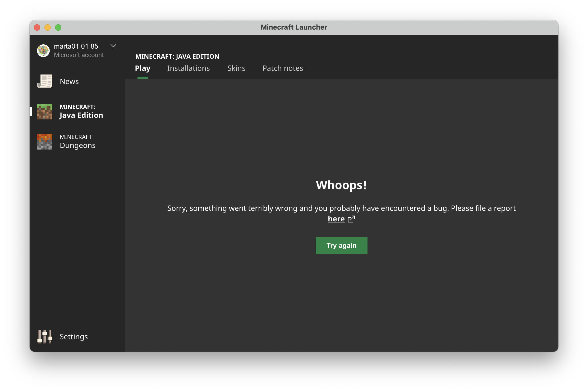Viewport: 588px width, 391px height.
Task: Expand the account dropdown chevron
Action: tap(113, 46)
